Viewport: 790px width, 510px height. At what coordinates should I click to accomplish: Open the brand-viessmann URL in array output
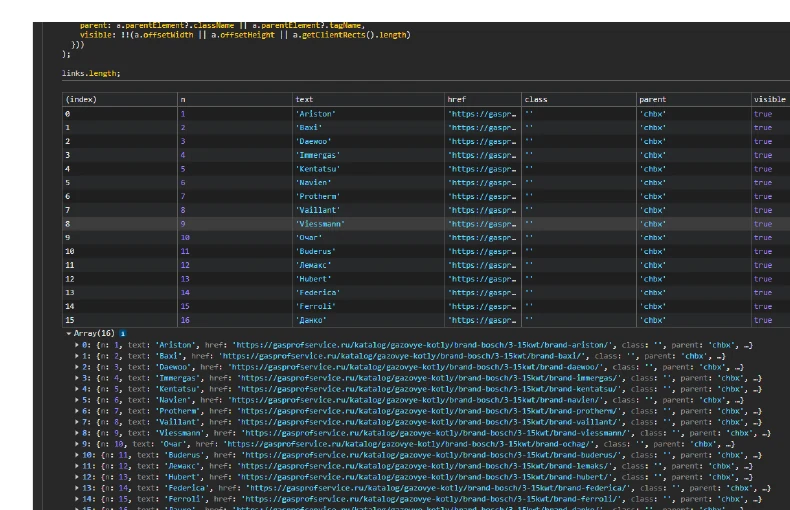[x=435, y=433]
